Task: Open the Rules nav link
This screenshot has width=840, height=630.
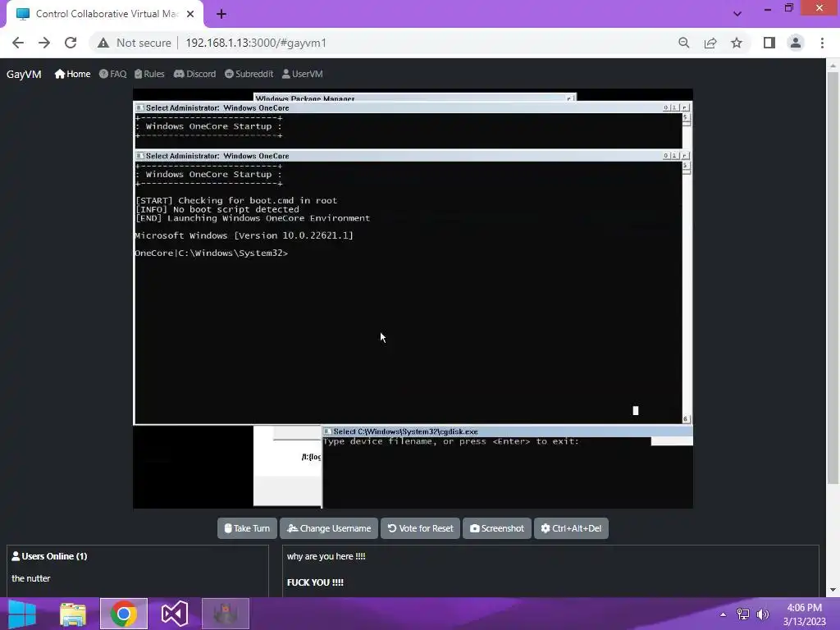Action: (x=149, y=74)
